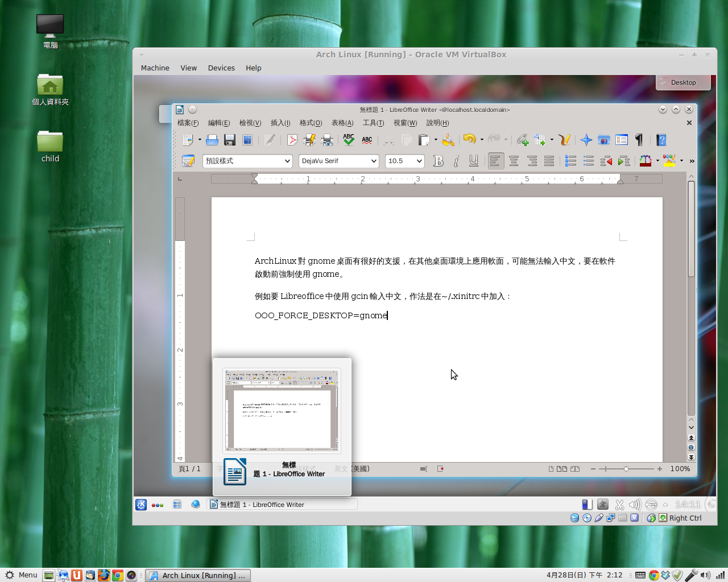Viewport: 728px width, 582px height.
Task: Click the Decrease Indent icon
Action: click(606, 161)
